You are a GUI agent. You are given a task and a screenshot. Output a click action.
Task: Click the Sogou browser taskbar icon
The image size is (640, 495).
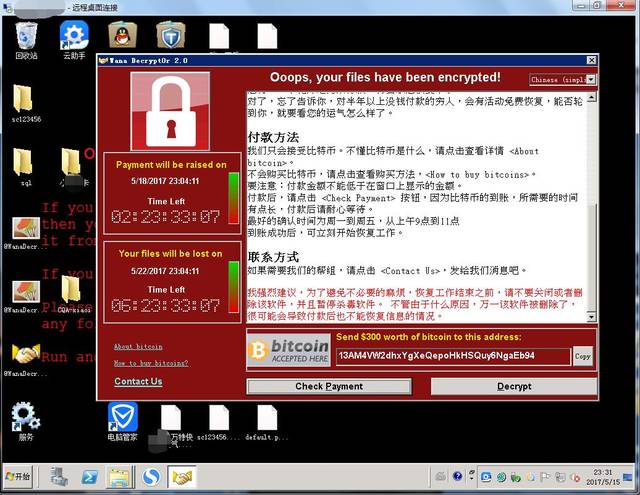pyautogui.click(x=151, y=476)
